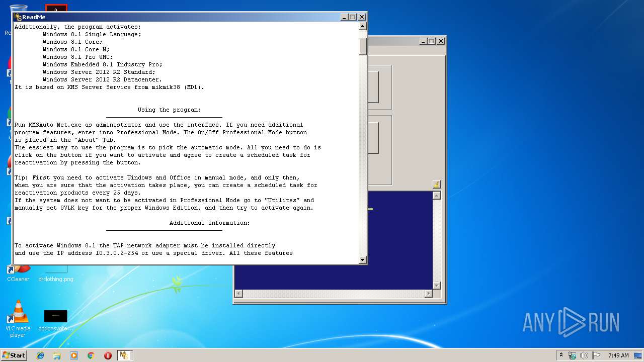Click the 'Windows 8.1 Core N;' line
The image size is (644, 362).
tap(76, 49)
